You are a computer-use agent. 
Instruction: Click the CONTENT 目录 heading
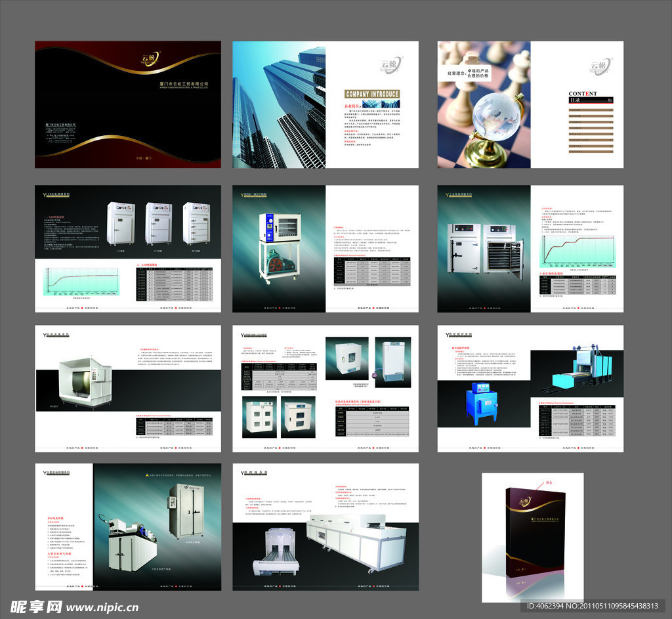tap(583, 97)
